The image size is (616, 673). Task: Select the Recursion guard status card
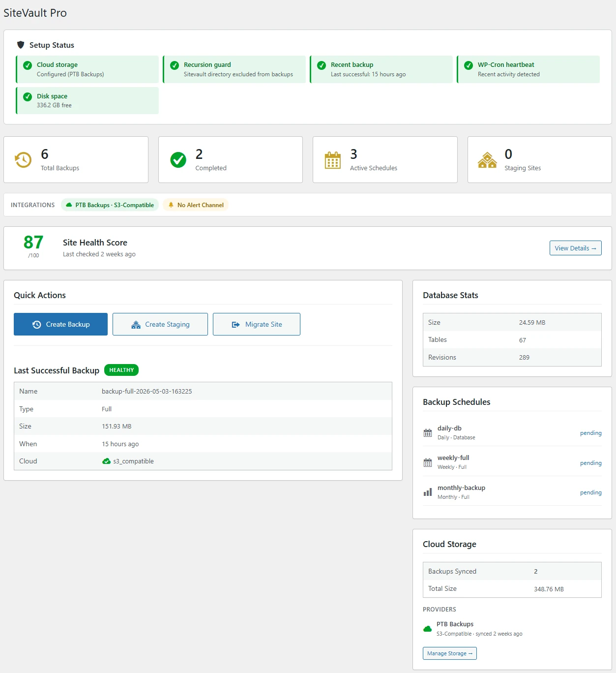[x=234, y=69]
